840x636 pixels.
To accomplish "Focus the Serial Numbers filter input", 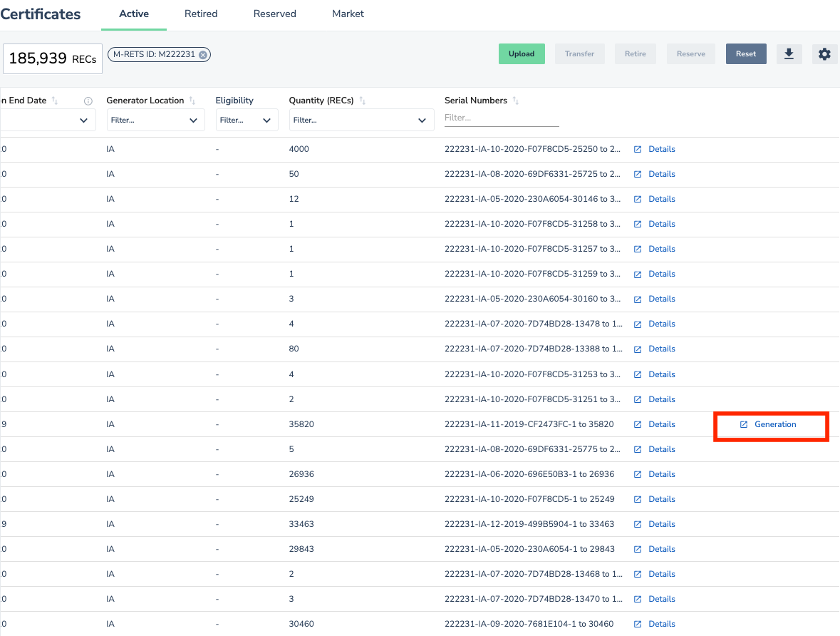I will 502,118.
